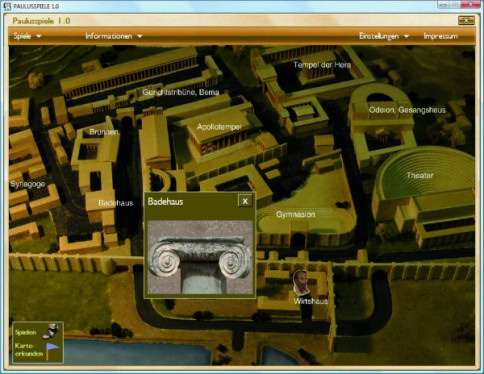
Task: Open the Einstellungen dropdown menu
Action: tap(384, 36)
